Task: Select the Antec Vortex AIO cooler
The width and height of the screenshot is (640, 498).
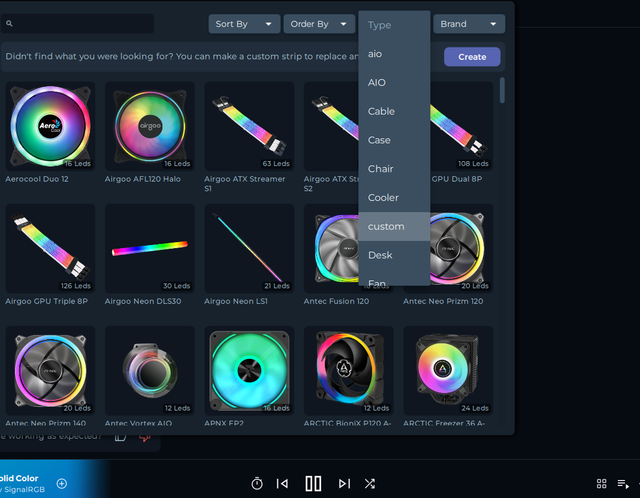Action: 150,371
